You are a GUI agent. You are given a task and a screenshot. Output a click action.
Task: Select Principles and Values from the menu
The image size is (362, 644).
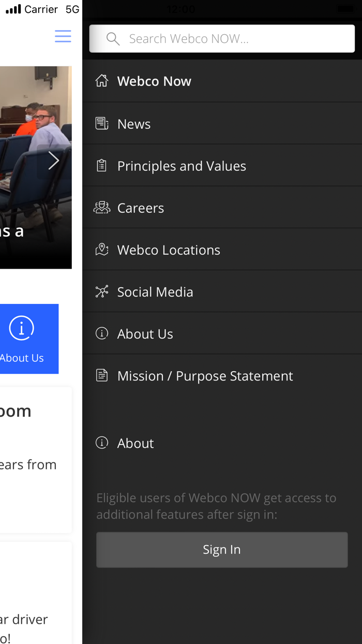point(222,166)
